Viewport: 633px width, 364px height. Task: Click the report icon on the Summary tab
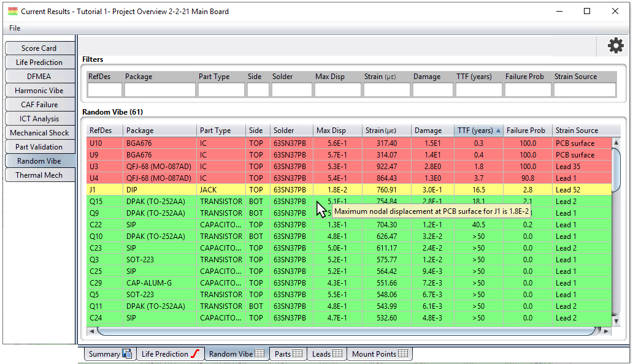pos(126,354)
